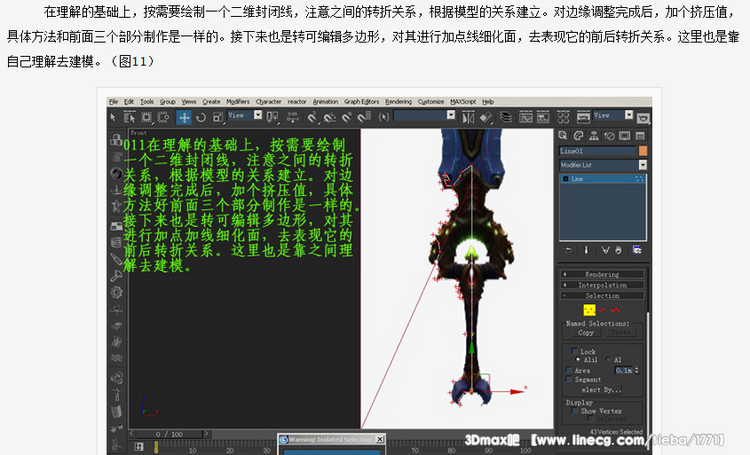Click the Line01 object name field

pos(598,151)
